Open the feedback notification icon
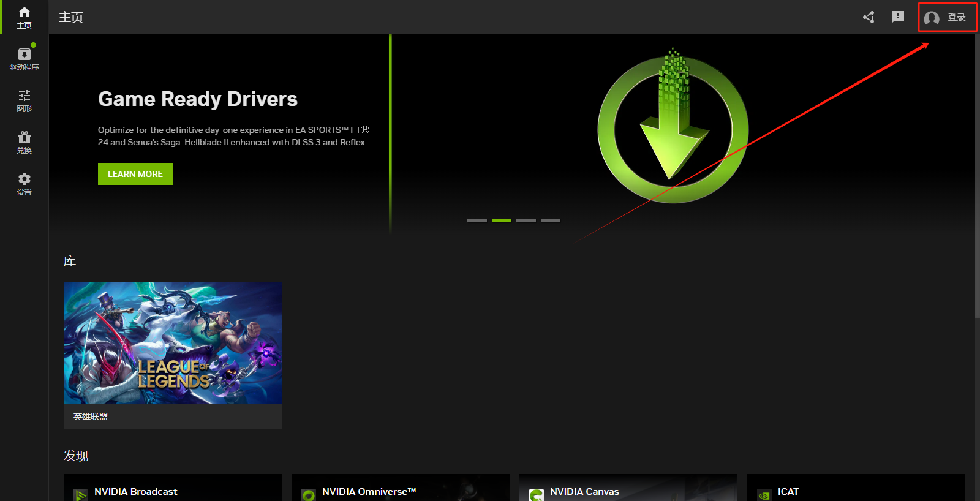Image resolution: width=980 pixels, height=501 pixels. [898, 17]
